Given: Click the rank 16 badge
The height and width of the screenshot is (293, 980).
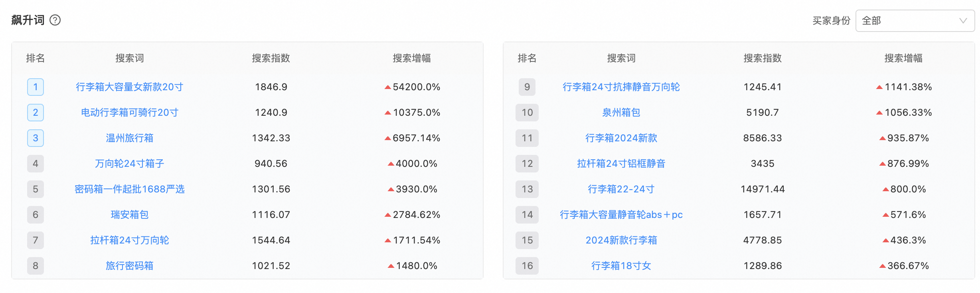Looking at the screenshot, I should [x=527, y=265].
